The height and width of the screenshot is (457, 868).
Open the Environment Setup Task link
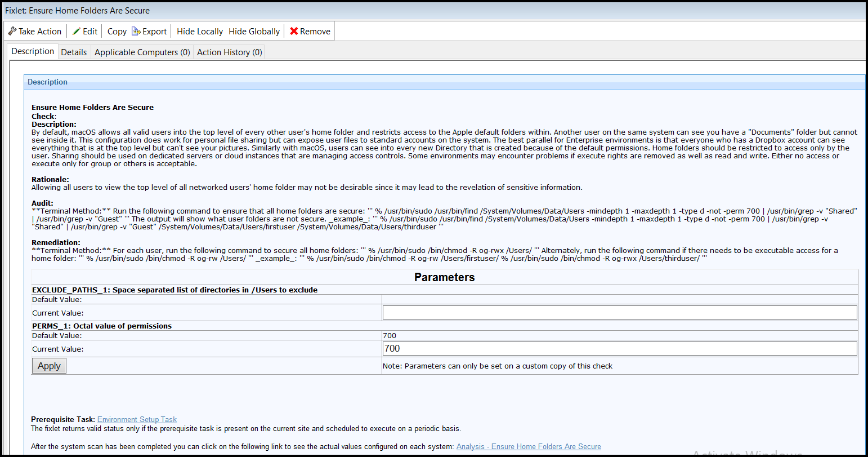(136, 419)
